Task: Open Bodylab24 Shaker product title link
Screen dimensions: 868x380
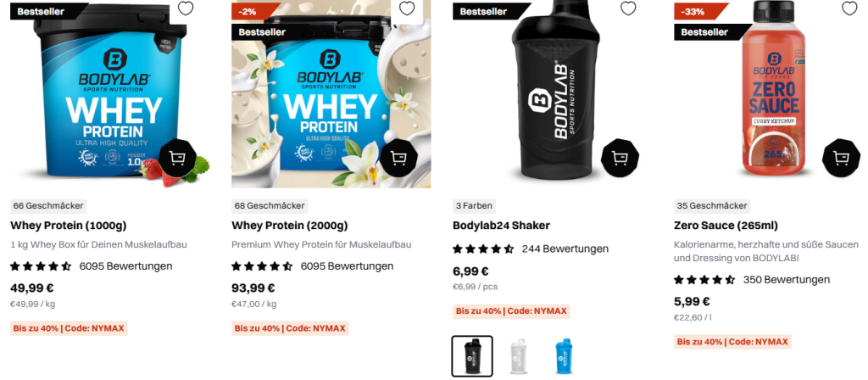Action: pos(502,226)
